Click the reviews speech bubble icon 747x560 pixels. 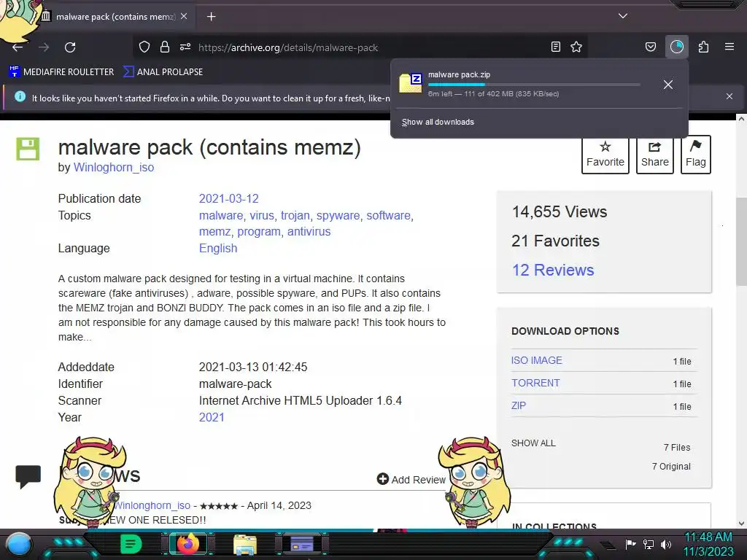point(28,477)
